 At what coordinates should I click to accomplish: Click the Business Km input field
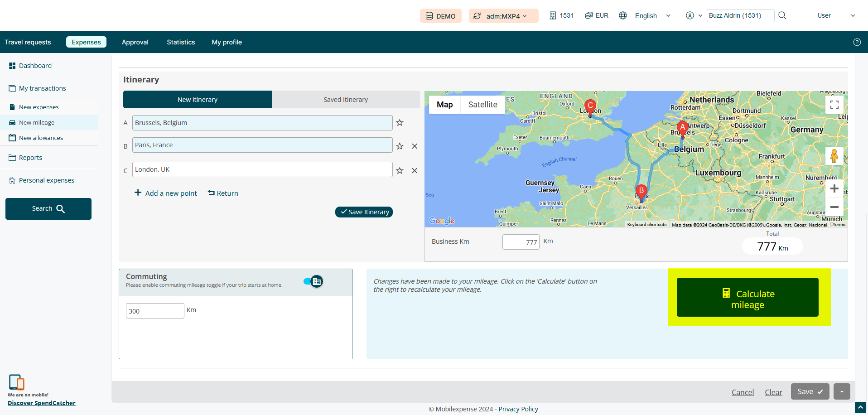(521, 242)
